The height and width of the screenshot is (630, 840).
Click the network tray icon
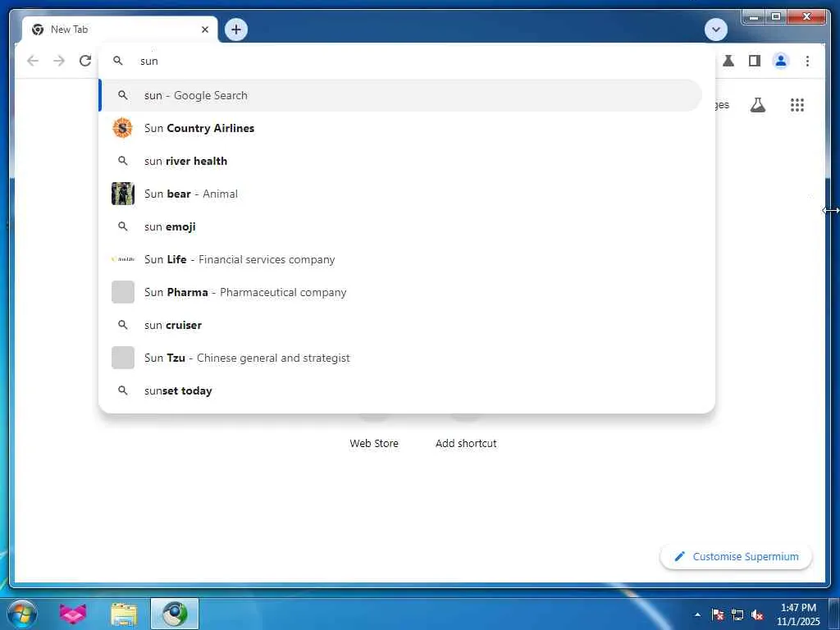pos(737,614)
